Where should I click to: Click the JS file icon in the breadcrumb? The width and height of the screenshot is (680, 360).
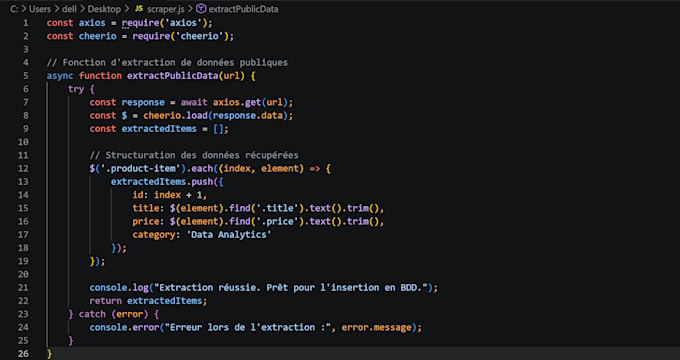(139, 9)
